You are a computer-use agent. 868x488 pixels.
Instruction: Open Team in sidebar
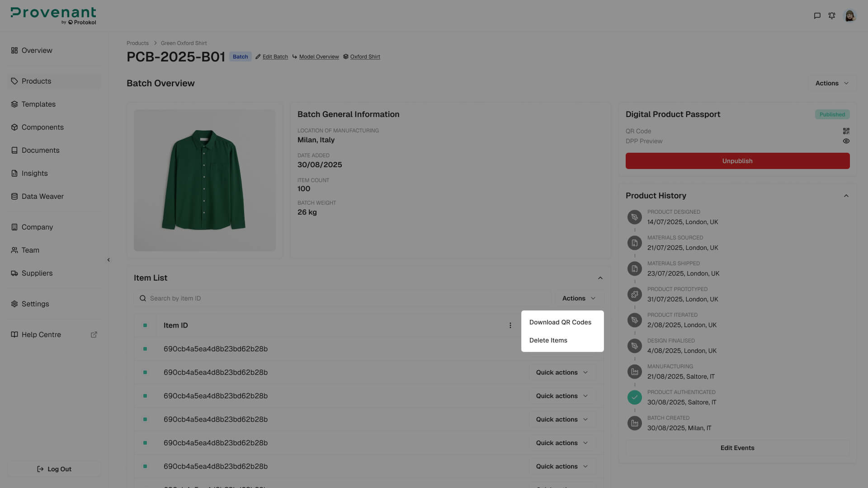point(54,250)
